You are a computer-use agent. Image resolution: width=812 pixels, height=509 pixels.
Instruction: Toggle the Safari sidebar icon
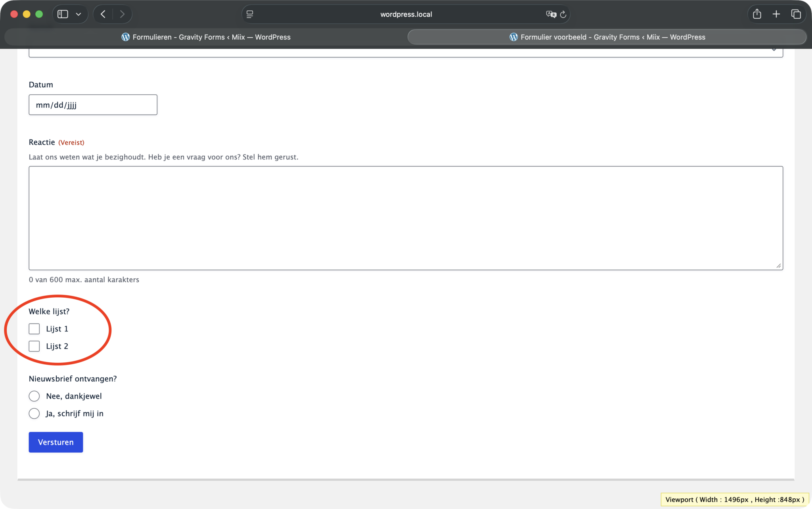pos(63,14)
